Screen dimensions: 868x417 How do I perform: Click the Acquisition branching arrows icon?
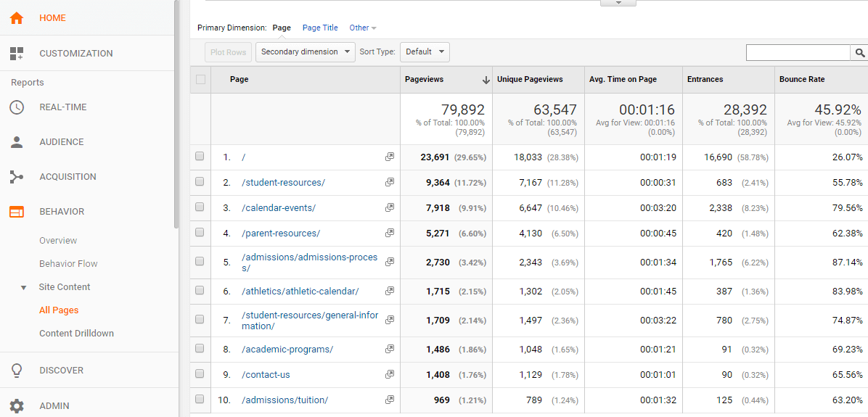point(17,176)
